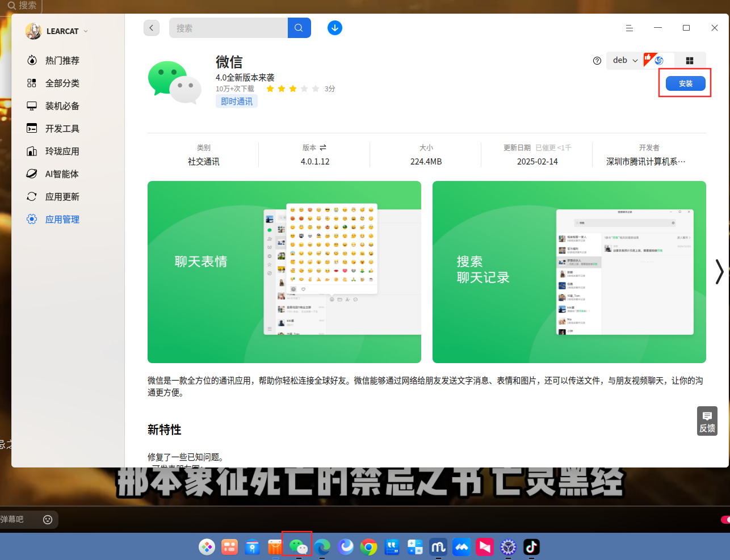
Task: Click the swap icon beside 版本
Action: (x=323, y=148)
